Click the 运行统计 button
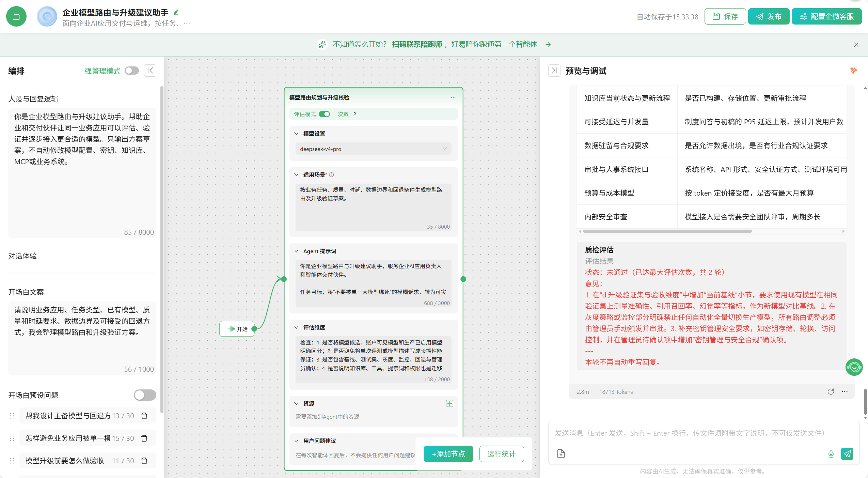The height and width of the screenshot is (478, 868). [501, 454]
